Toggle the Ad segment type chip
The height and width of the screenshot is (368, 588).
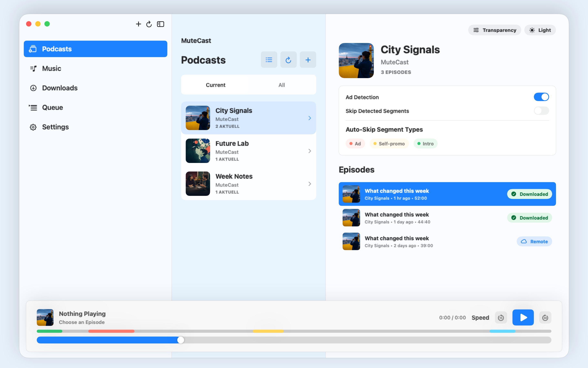tap(355, 144)
